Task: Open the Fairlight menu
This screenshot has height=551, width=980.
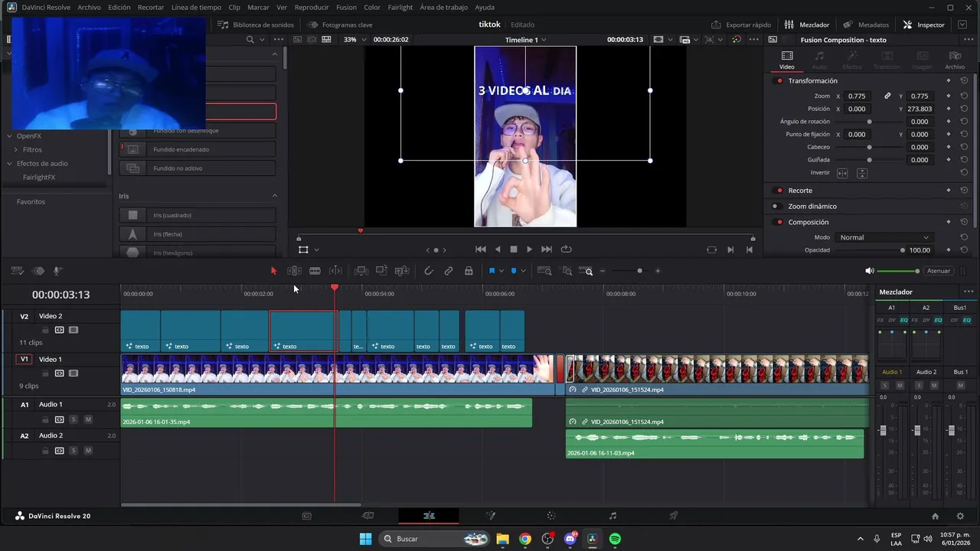Action: pos(400,7)
